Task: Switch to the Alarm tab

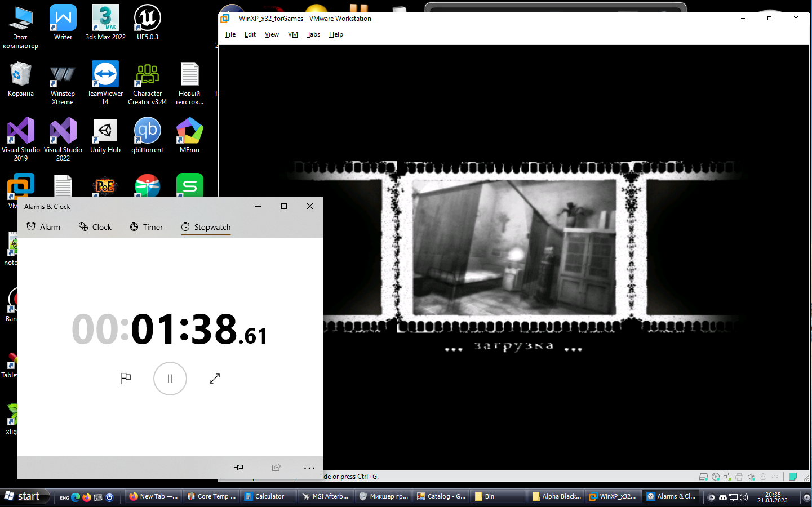Action: coord(43,227)
